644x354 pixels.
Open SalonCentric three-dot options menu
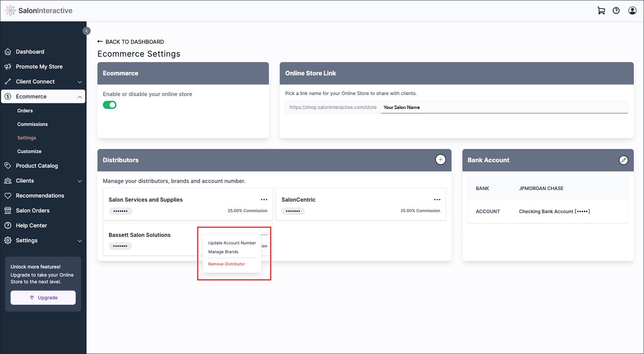(437, 199)
